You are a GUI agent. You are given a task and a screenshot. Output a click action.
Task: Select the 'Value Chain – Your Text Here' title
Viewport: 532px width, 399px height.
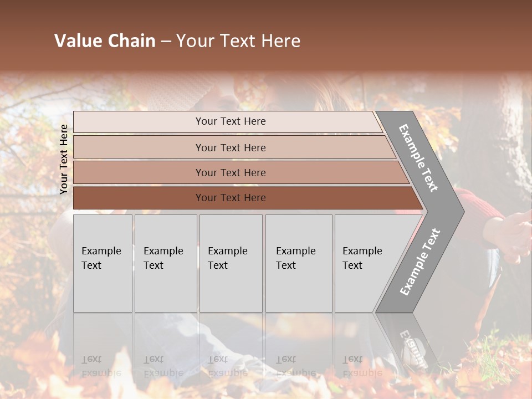177,40
